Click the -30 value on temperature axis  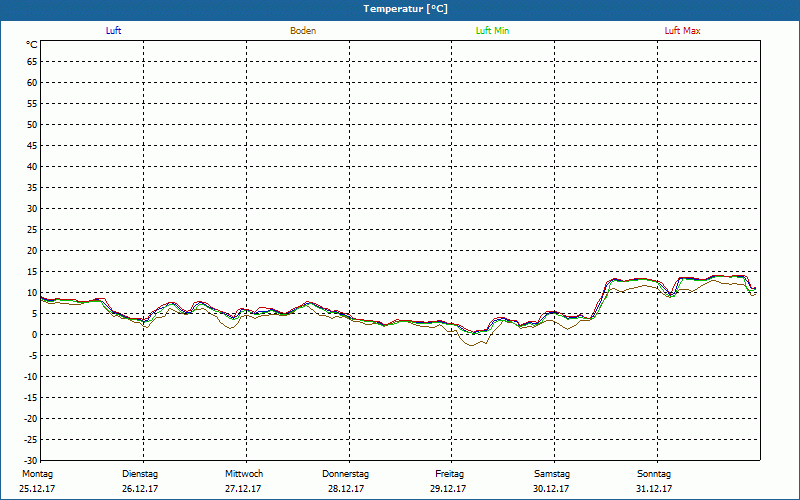point(31,461)
